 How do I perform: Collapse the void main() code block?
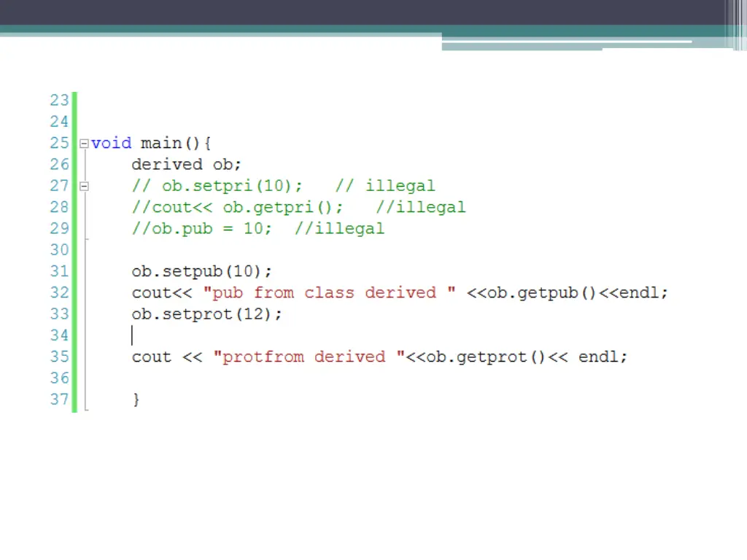tap(84, 144)
